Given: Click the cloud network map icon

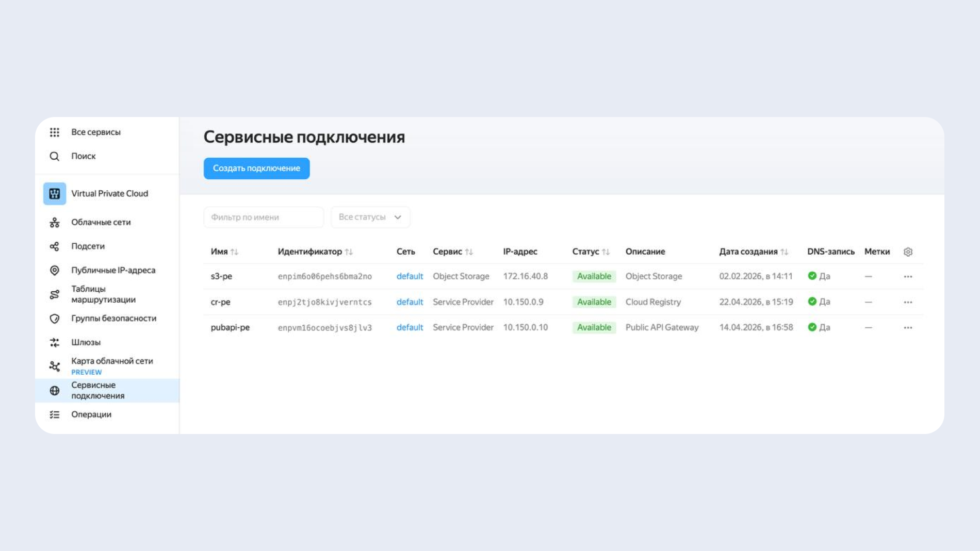Looking at the screenshot, I should [x=55, y=366].
